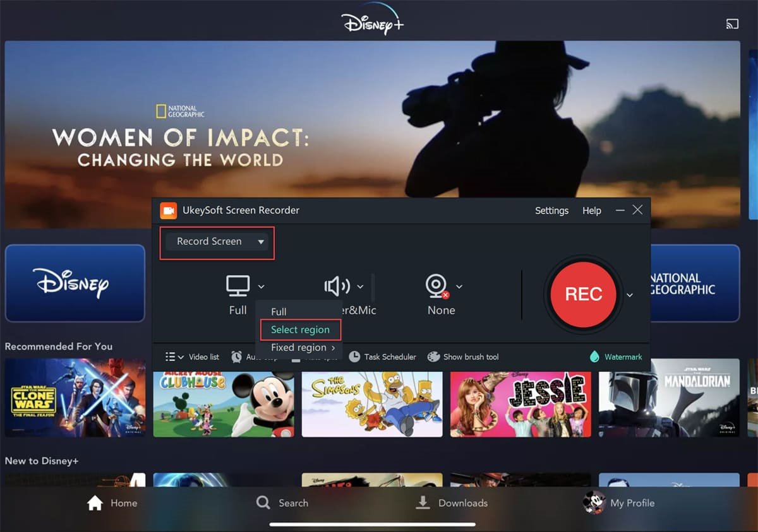The width and height of the screenshot is (758, 532).
Task: Click the Mickey profile avatar in Disney+
Action: (594, 502)
